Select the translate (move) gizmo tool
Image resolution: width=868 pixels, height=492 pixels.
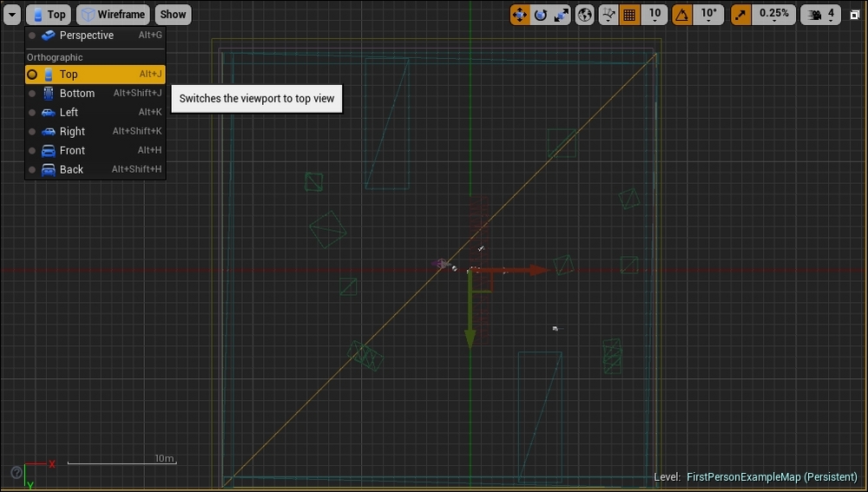(x=520, y=15)
